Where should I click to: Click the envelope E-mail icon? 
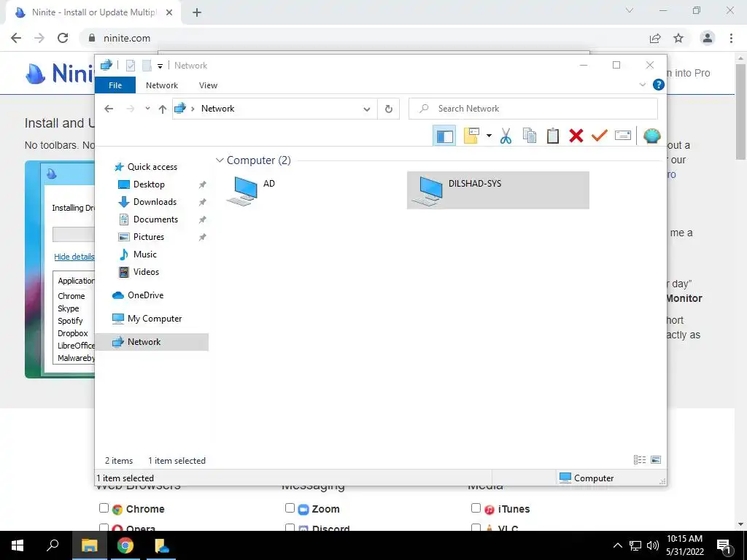point(623,136)
